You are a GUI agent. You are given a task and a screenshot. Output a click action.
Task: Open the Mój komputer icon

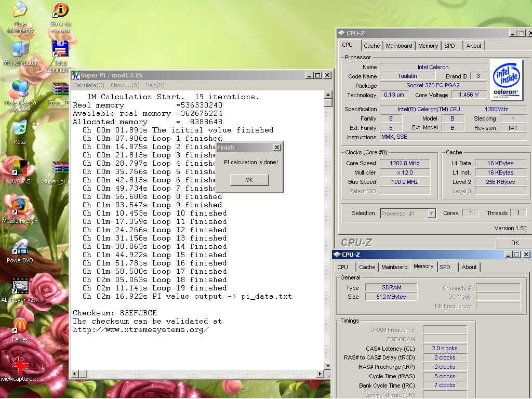(x=20, y=50)
